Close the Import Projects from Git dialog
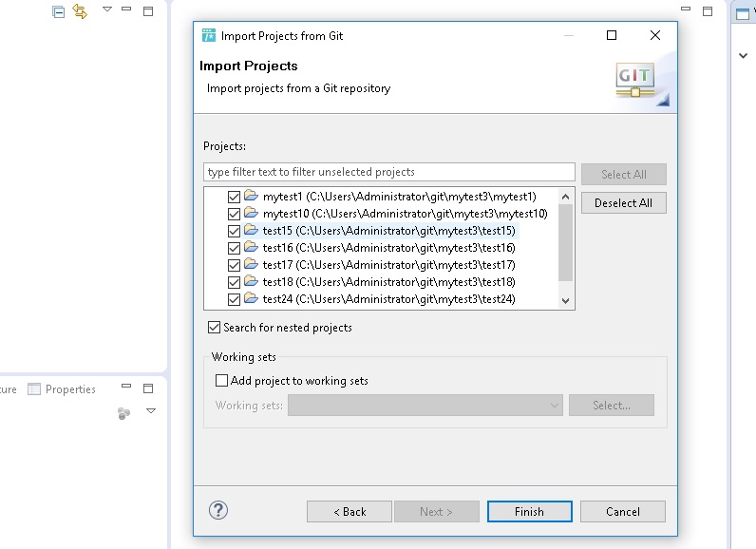This screenshot has width=756, height=549. pyautogui.click(x=655, y=35)
